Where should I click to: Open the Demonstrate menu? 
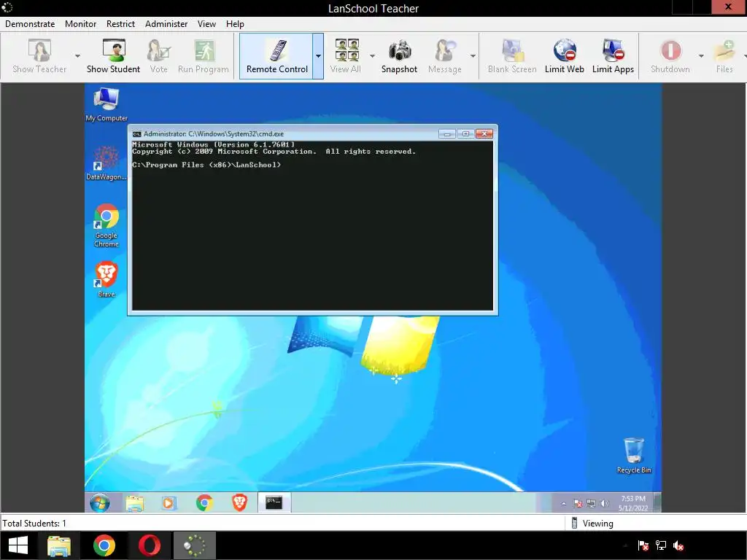tap(30, 24)
